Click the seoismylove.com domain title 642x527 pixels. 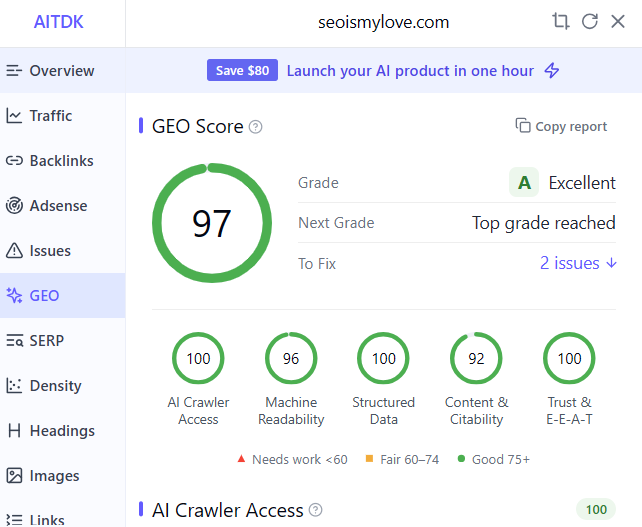click(x=384, y=22)
